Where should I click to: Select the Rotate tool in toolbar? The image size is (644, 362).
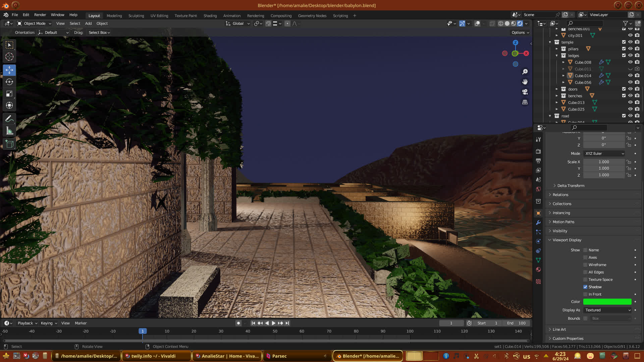pyautogui.click(x=9, y=82)
